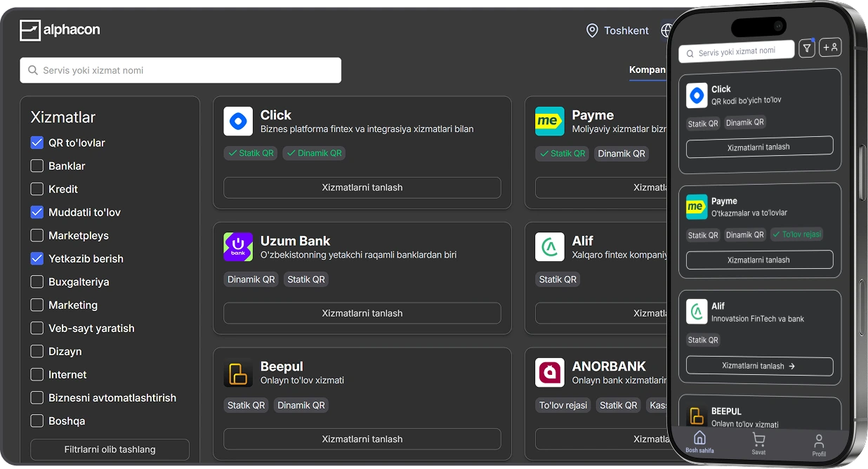Select Dinamik QR tag on Beepul card
The width and height of the screenshot is (868, 469).
301,405
